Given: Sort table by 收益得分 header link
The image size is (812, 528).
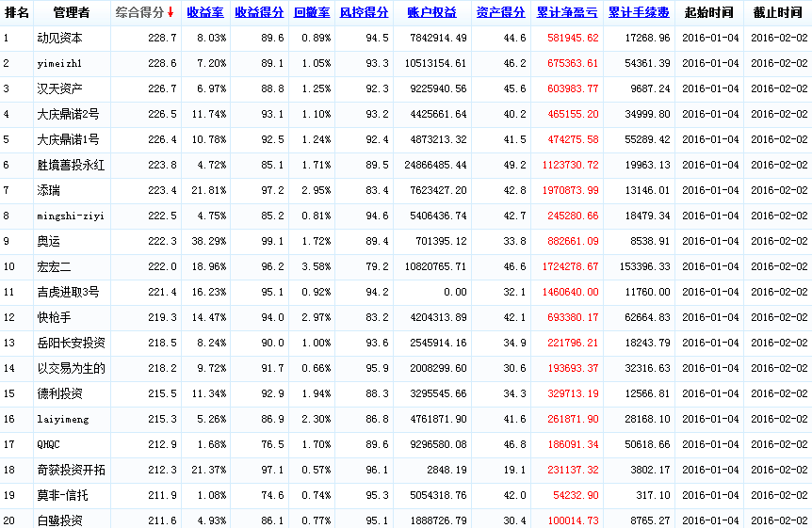Looking at the screenshot, I should coord(259,12).
